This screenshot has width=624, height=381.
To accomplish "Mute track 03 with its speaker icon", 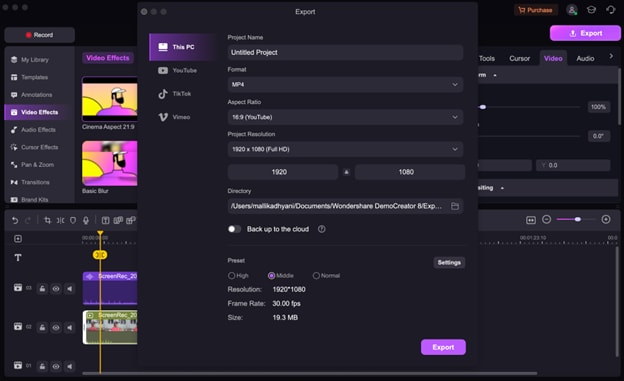I will point(70,288).
